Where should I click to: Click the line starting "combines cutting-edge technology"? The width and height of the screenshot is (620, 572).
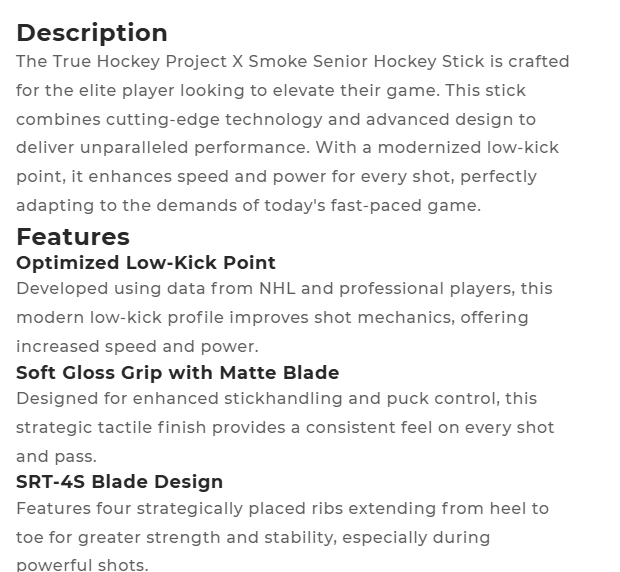point(276,119)
